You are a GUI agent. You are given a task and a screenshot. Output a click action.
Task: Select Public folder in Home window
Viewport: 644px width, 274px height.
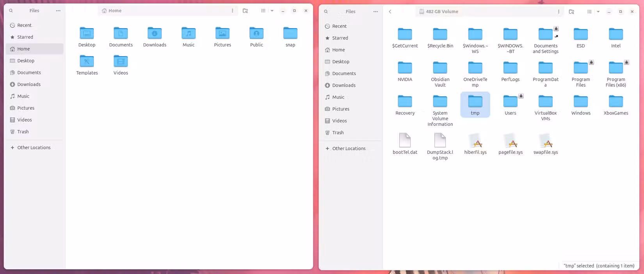pos(256,37)
